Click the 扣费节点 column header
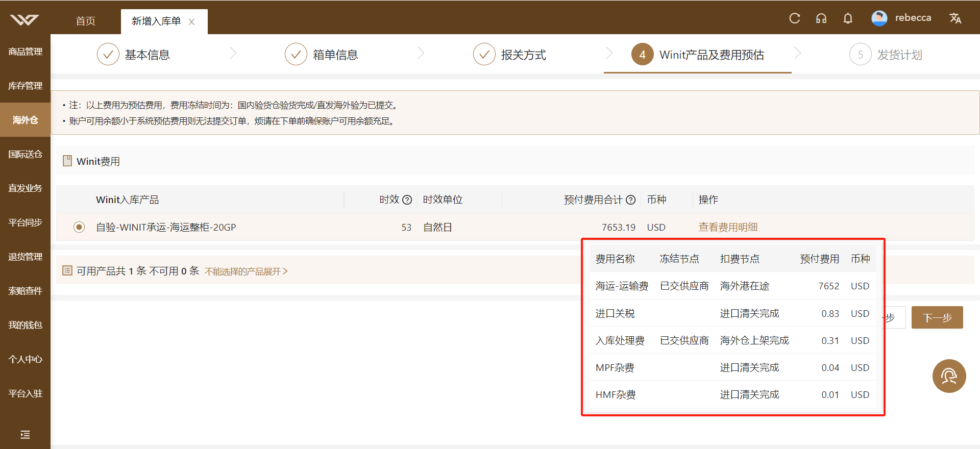Screen dimensions: 980x449 click(740, 259)
